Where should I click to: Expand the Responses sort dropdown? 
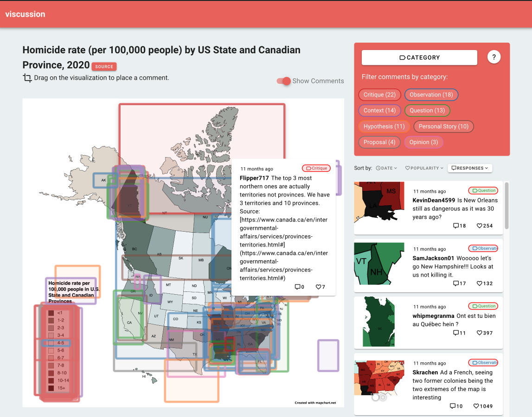pyautogui.click(x=469, y=168)
